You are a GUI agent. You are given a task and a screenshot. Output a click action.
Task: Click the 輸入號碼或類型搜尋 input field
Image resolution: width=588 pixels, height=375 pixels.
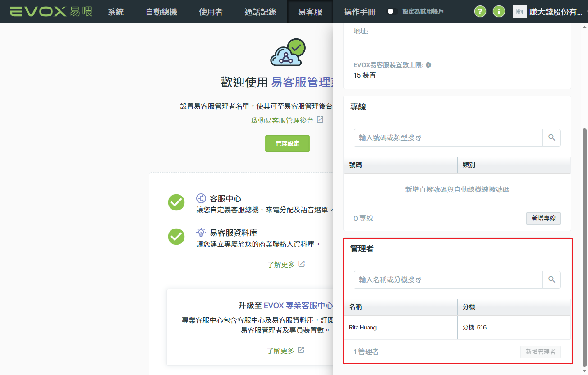click(448, 138)
